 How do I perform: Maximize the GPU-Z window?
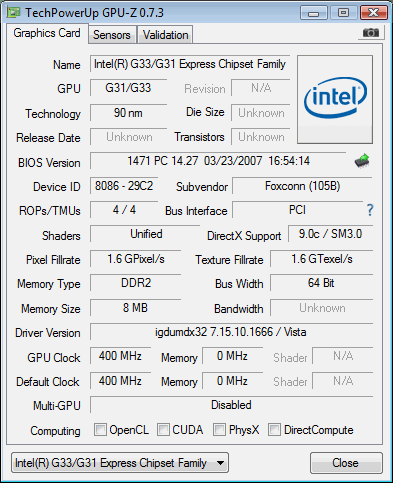[343, 13]
